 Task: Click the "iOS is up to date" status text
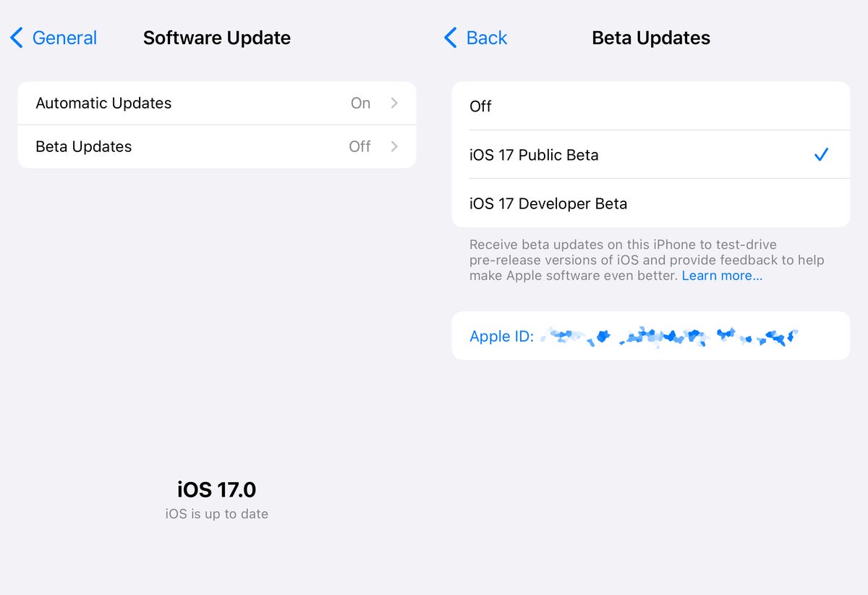[217, 514]
